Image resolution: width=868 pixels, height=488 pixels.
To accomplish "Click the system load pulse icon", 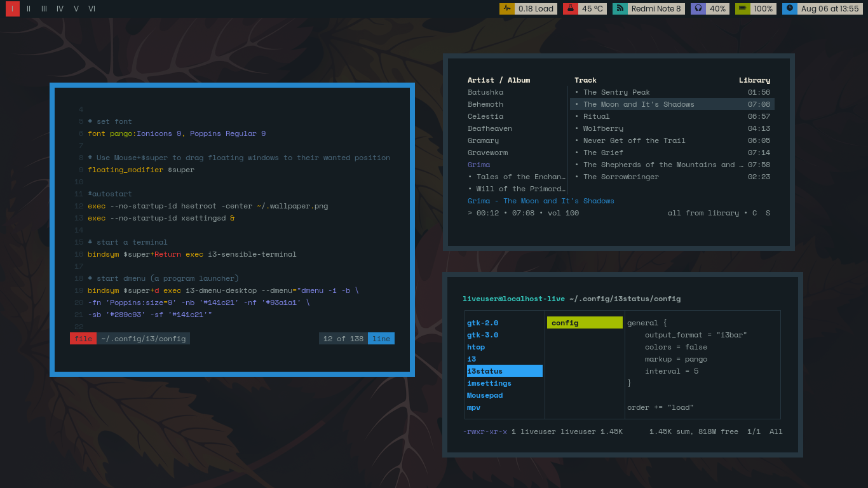I will pyautogui.click(x=506, y=9).
